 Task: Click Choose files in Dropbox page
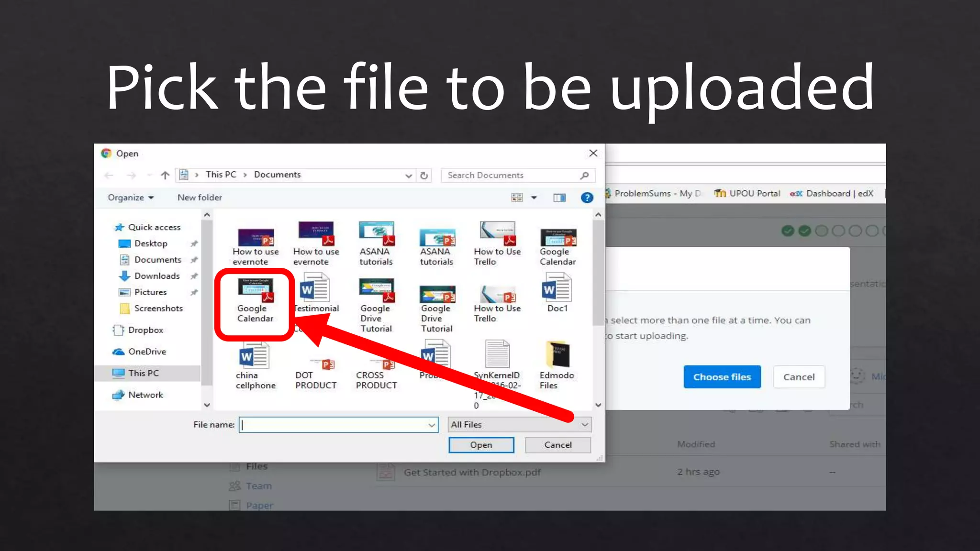tap(722, 377)
